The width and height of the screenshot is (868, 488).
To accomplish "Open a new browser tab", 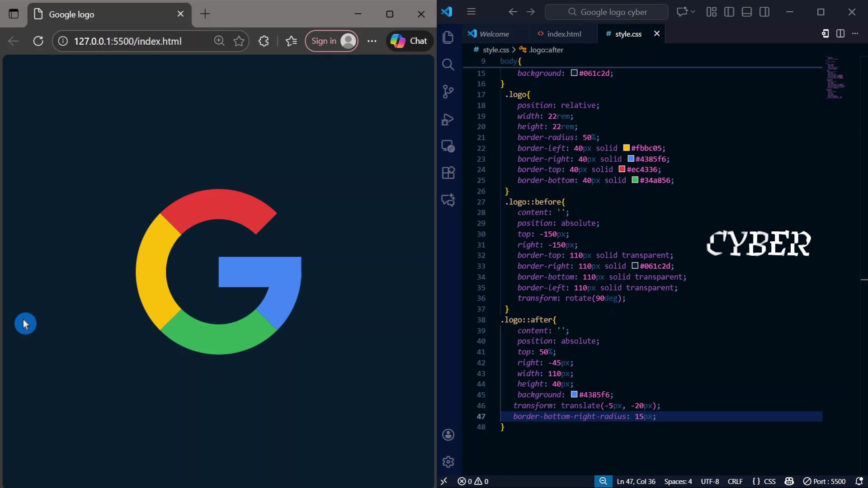I will coord(205,14).
